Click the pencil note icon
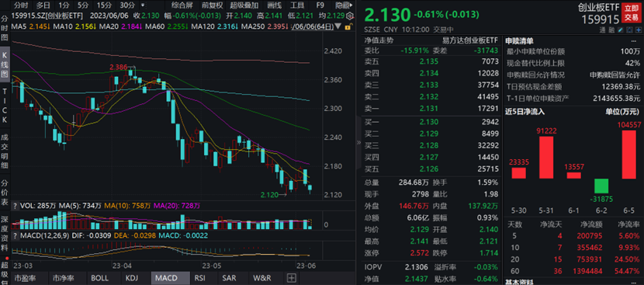 620,30
